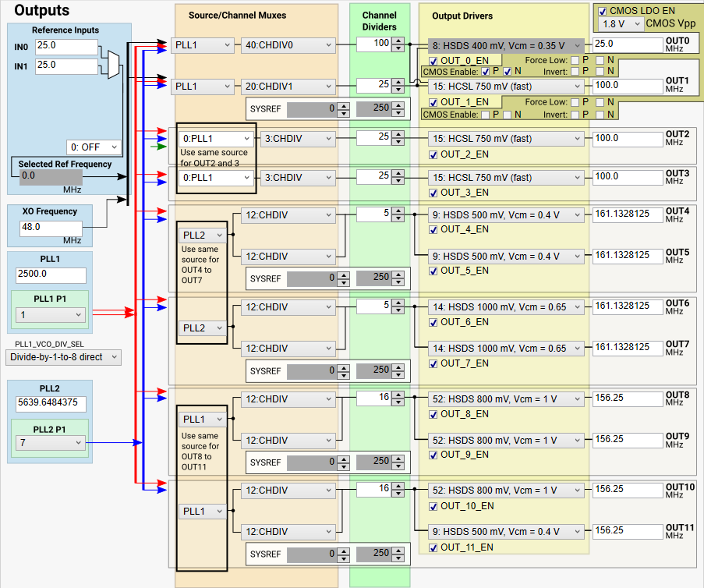The height and width of the screenshot is (588, 704).
Task: Increment the OUT4/OUT5 channel divider of 5
Action: (398, 211)
